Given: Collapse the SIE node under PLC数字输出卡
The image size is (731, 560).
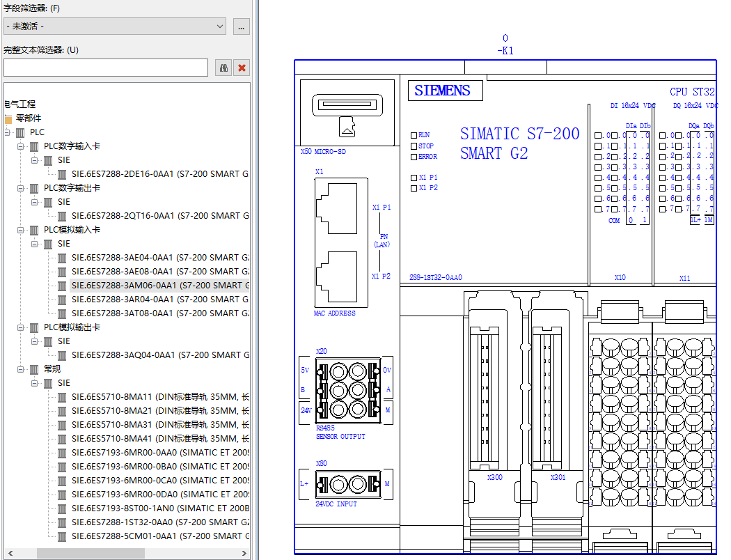Looking at the screenshot, I should (35, 203).
